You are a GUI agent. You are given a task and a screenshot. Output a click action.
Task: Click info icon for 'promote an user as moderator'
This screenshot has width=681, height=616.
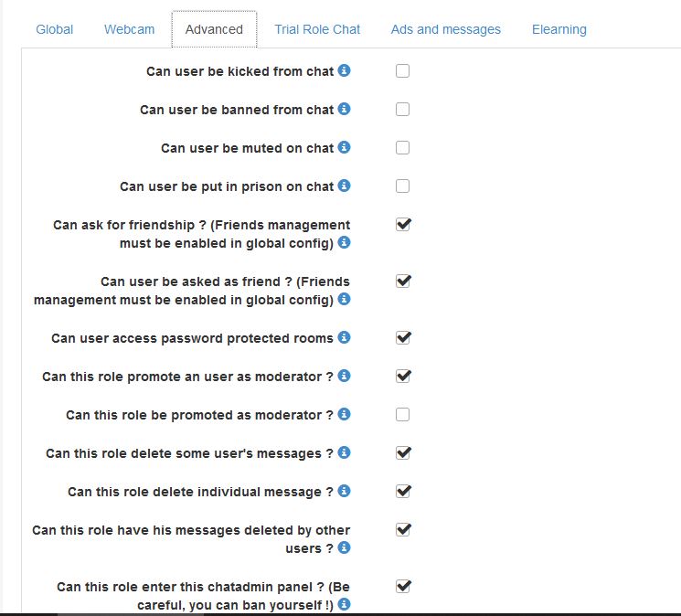pyautogui.click(x=345, y=376)
